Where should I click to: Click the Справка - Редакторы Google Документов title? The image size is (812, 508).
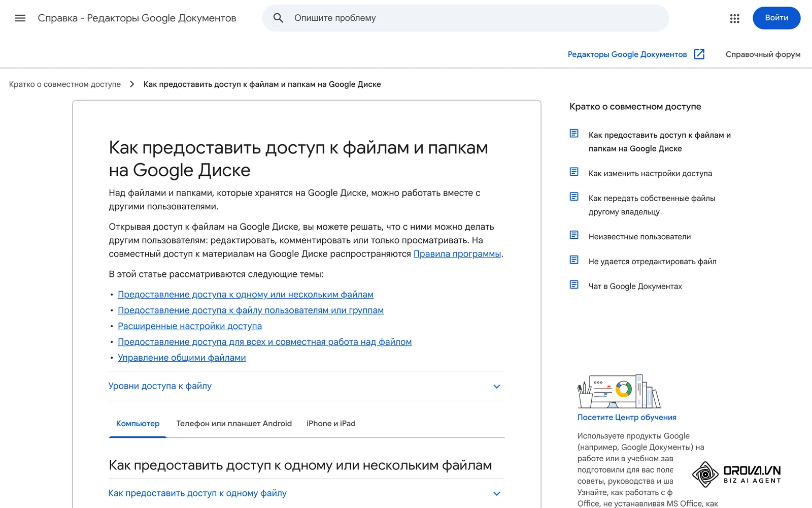point(137,18)
